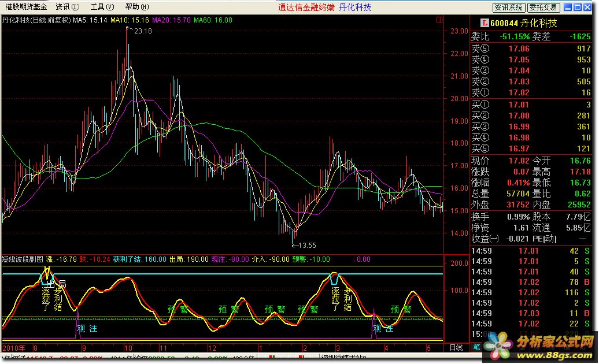Toggle the red panel layout icon above chart

[x=439, y=20]
